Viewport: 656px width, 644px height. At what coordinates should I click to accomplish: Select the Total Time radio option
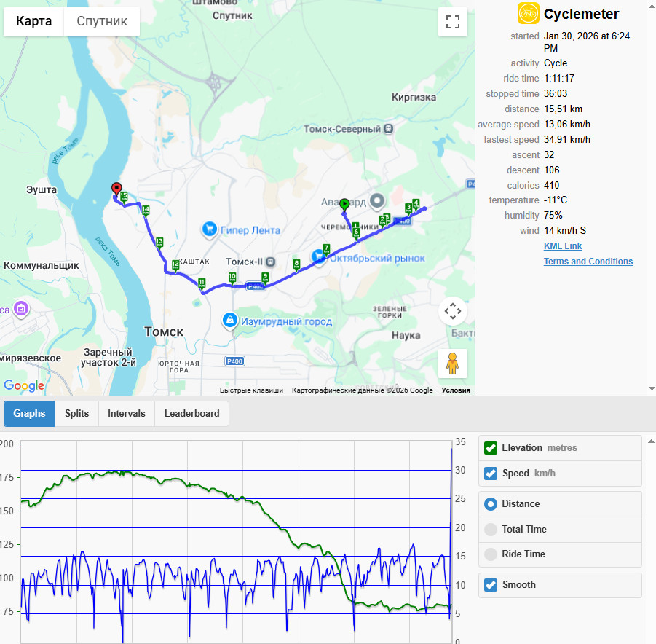click(490, 530)
